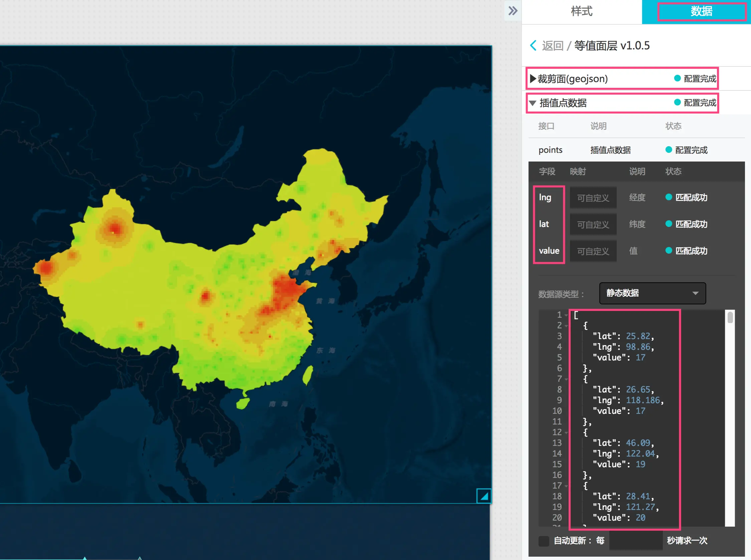Click the back arrow next to 返回

pos(533,45)
